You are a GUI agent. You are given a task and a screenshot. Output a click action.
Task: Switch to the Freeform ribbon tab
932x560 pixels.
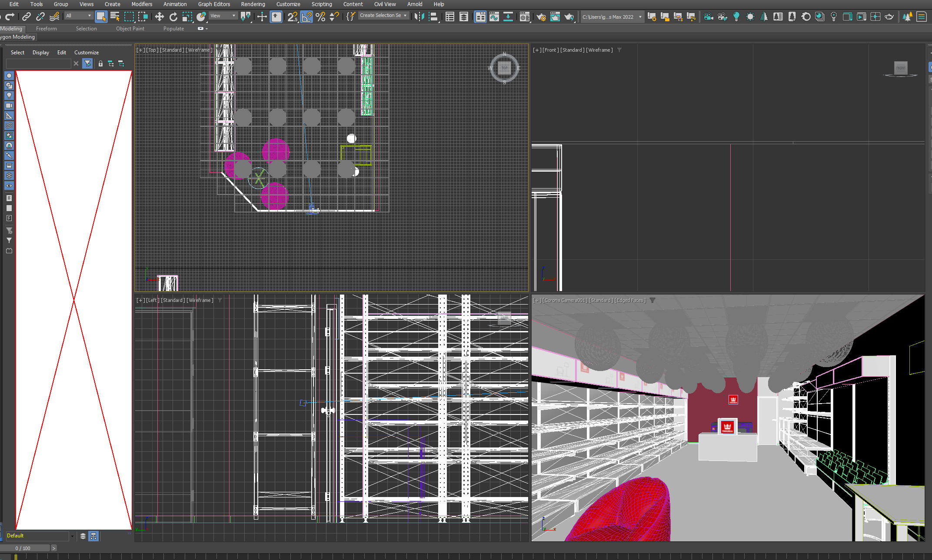[46, 28]
